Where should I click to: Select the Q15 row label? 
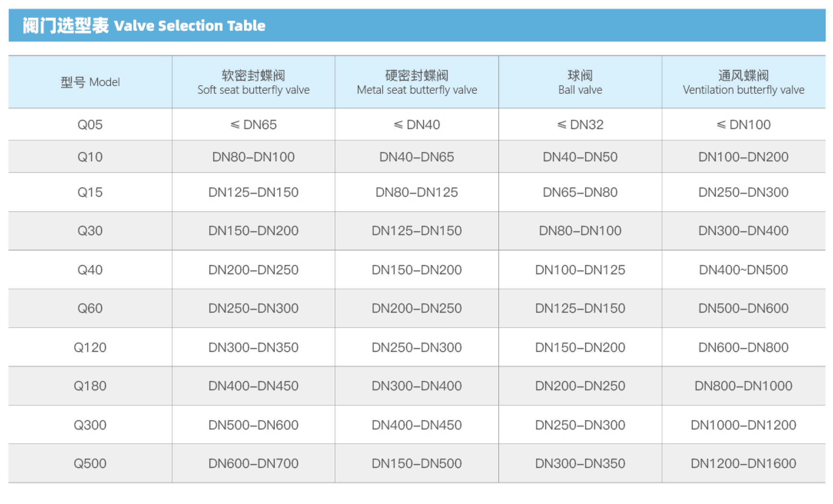pyautogui.click(x=90, y=192)
